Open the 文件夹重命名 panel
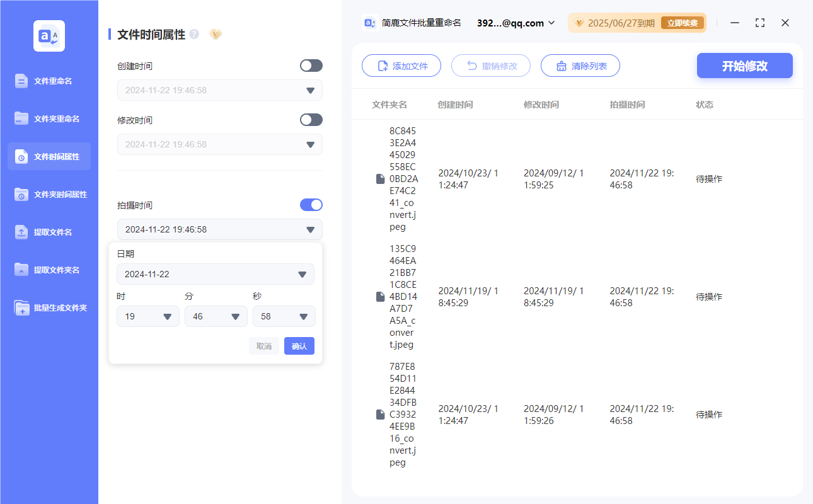 tap(49, 118)
